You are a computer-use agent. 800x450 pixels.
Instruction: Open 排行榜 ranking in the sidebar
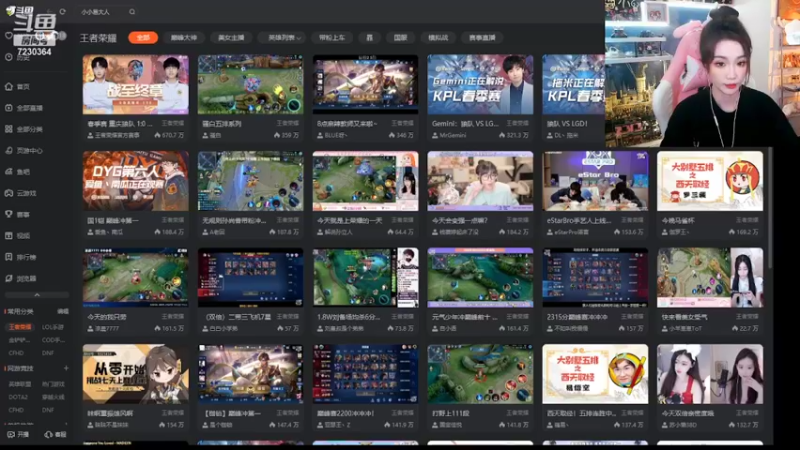click(21, 257)
